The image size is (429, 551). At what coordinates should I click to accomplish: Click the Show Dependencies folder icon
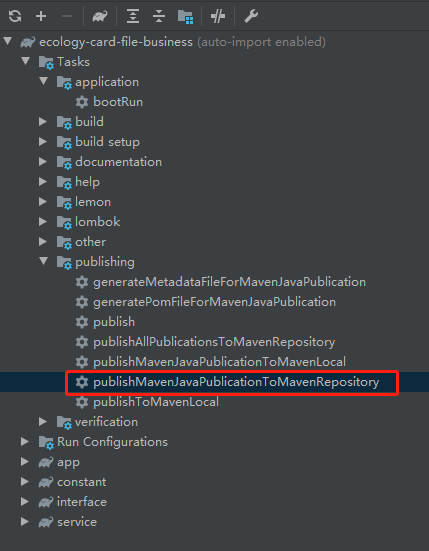click(186, 17)
